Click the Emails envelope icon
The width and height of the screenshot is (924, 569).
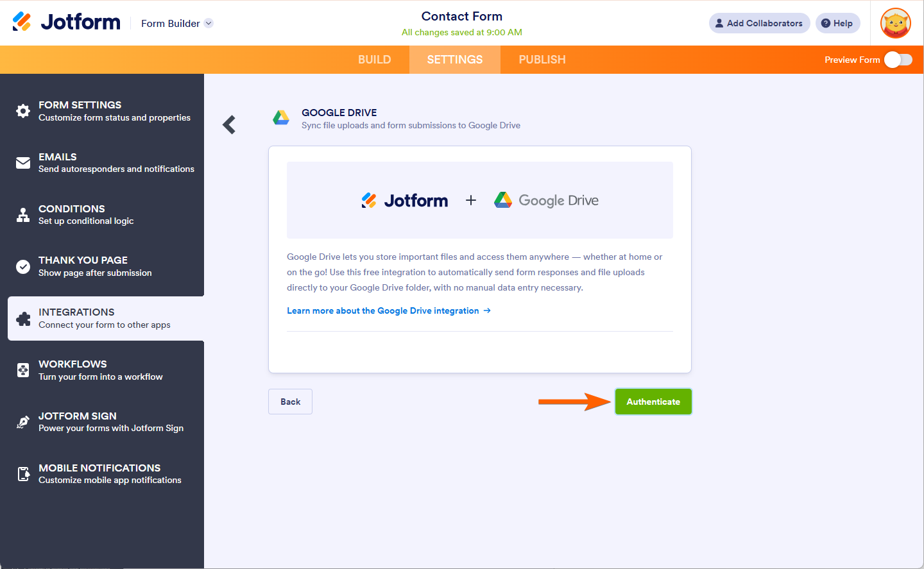(x=23, y=163)
